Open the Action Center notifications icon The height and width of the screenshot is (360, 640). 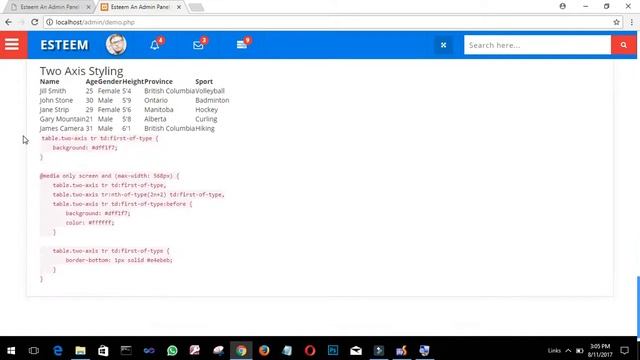click(624, 350)
